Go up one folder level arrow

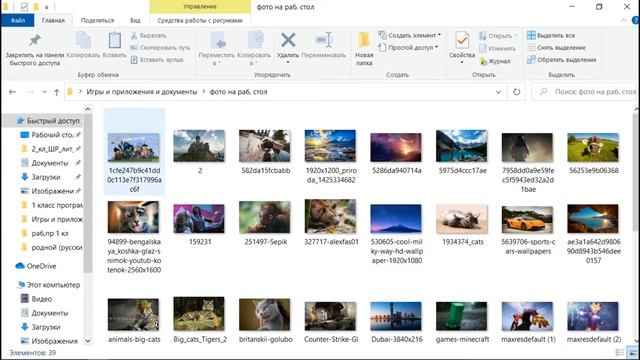(56, 92)
